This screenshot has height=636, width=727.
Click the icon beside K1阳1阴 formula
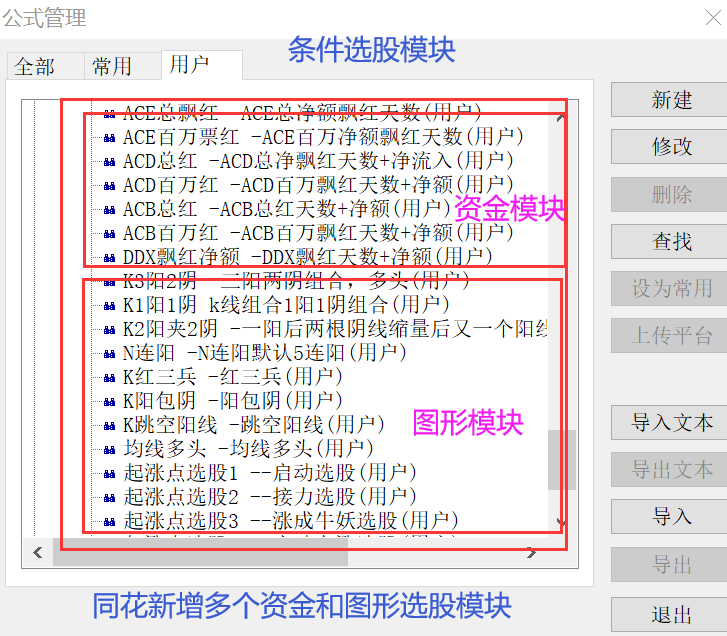click(109, 306)
